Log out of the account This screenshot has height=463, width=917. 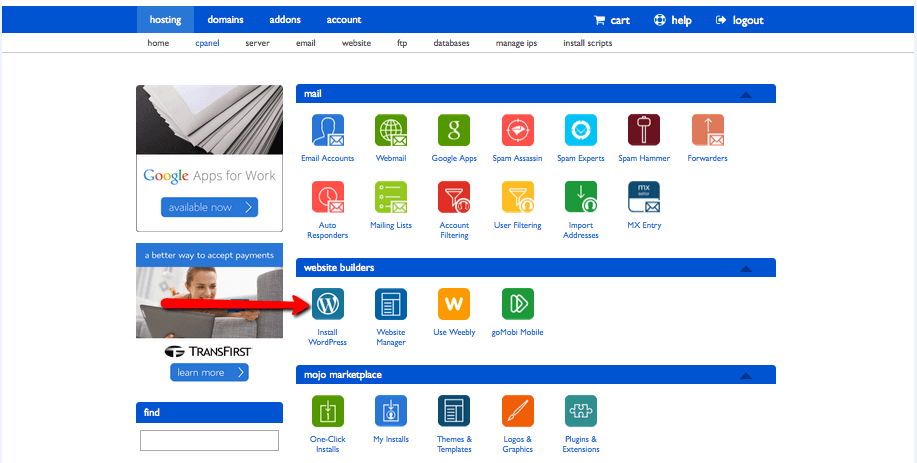[x=739, y=20]
